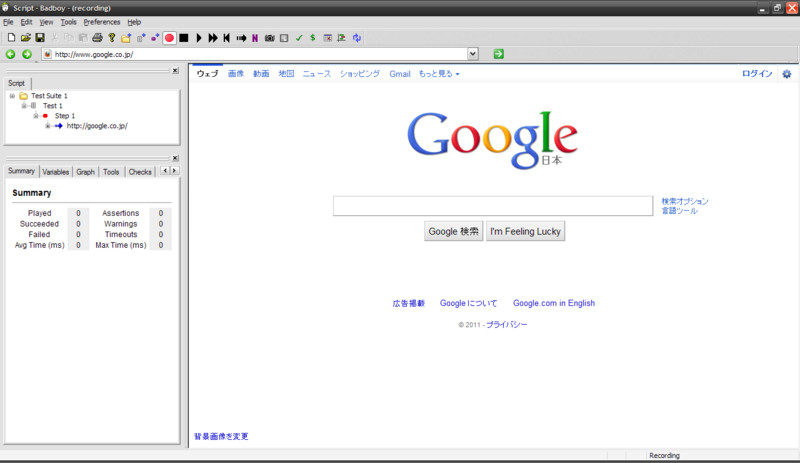This screenshot has height=463, width=800.
Task: Add a new step with the purple dot icon
Action: tap(155, 38)
